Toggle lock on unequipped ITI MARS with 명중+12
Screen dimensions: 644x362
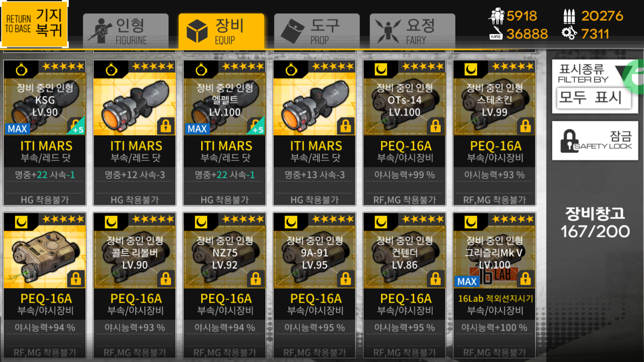(x=166, y=125)
